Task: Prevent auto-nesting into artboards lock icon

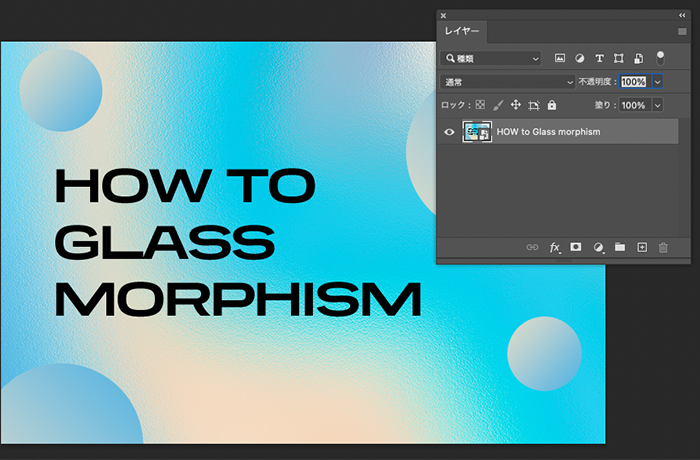Action: [534, 105]
